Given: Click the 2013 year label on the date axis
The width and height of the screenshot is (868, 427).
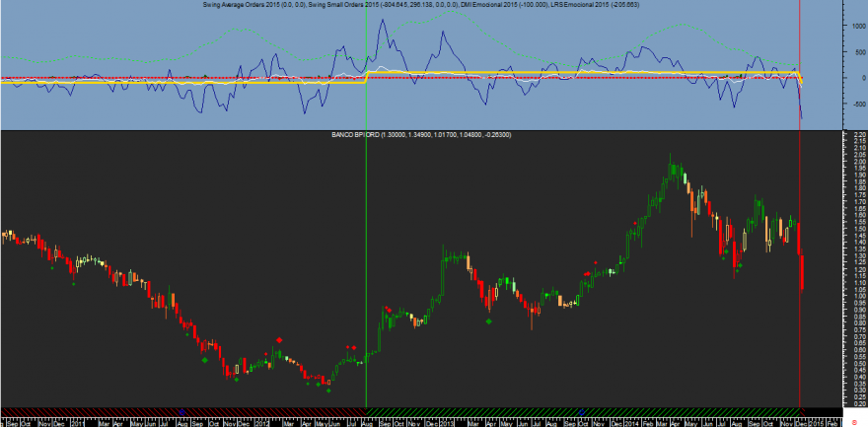Looking at the screenshot, I should pyautogui.click(x=447, y=423).
